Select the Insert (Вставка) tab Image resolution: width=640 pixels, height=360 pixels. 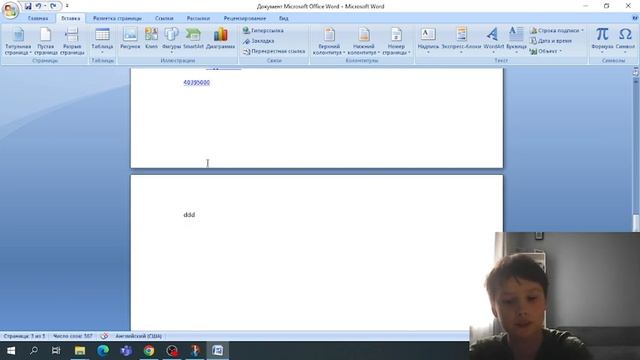tap(71, 18)
